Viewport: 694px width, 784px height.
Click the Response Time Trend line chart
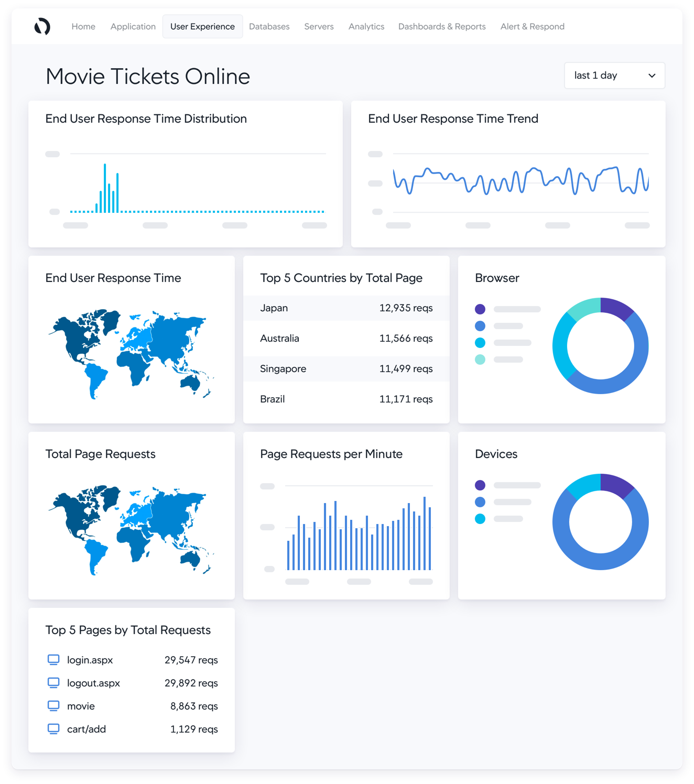click(520, 181)
